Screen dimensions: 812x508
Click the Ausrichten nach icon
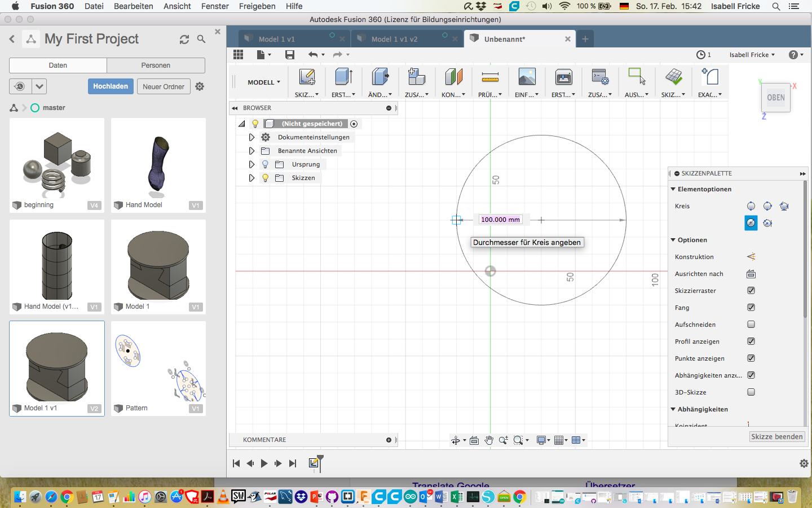[x=751, y=274]
